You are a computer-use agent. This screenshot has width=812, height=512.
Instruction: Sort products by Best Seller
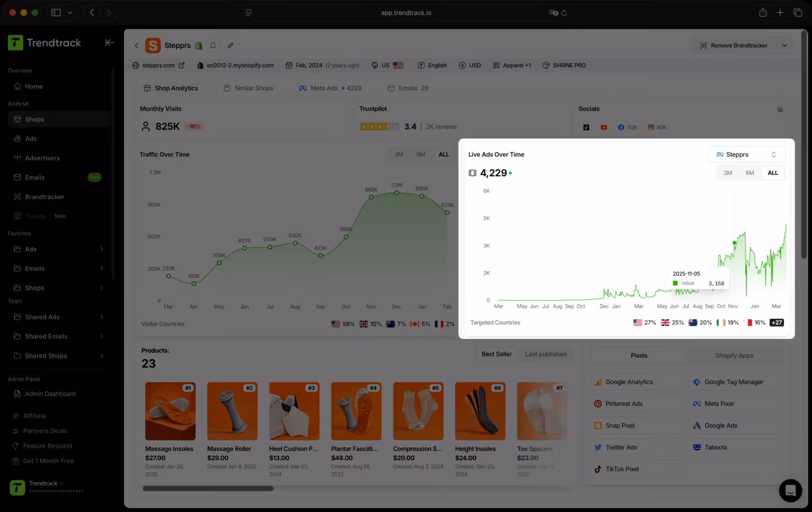497,354
